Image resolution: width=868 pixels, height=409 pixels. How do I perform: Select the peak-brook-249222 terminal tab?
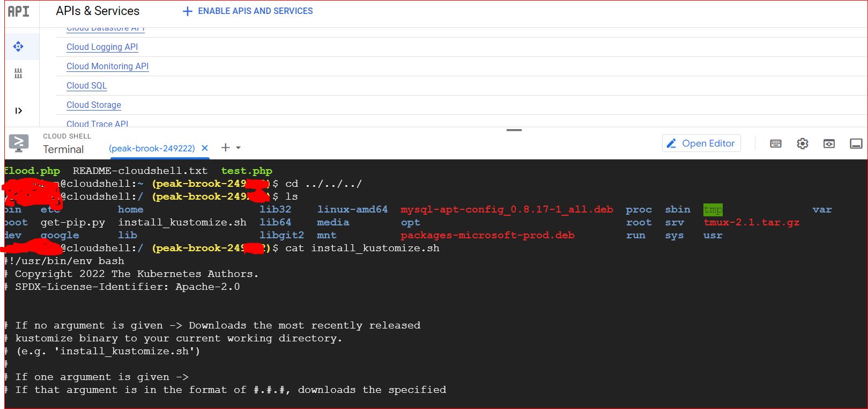click(x=152, y=148)
